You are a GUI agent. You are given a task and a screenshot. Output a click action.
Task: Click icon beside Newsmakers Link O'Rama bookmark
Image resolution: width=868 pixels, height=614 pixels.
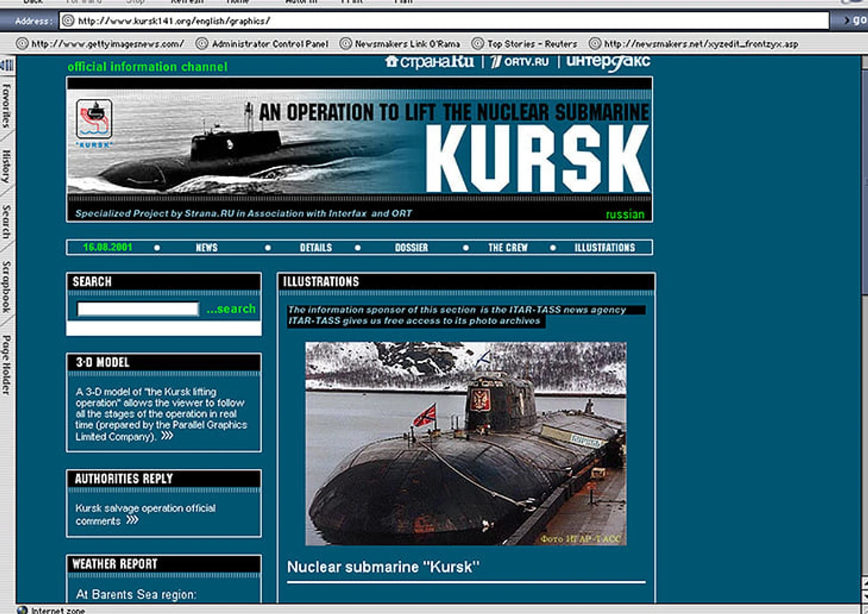pyautogui.click(x=345, y=43)
